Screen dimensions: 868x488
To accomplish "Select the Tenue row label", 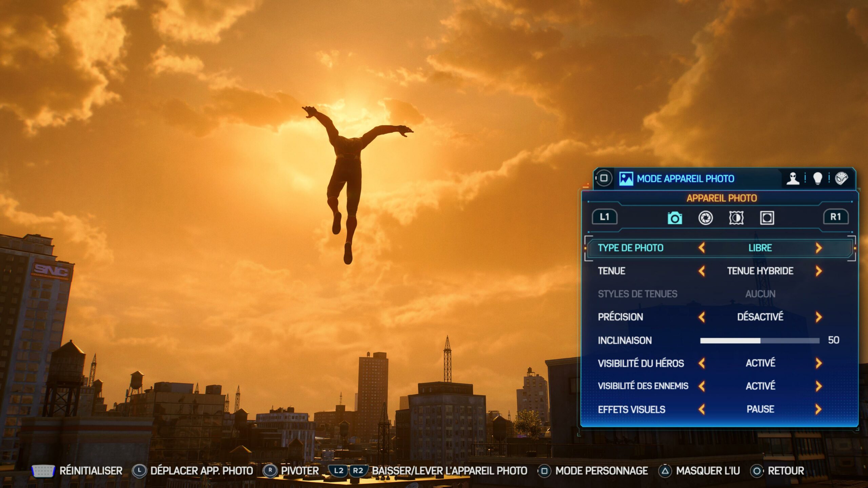I will 612,271.
